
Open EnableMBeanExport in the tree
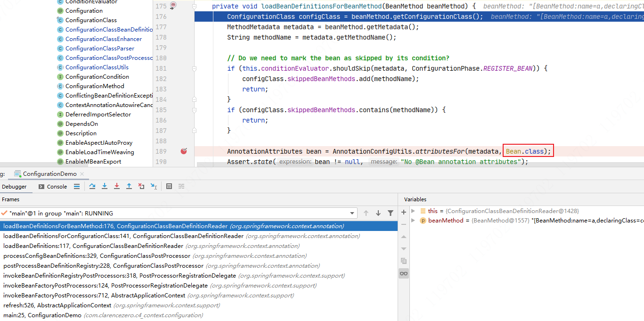coord(93,162)
